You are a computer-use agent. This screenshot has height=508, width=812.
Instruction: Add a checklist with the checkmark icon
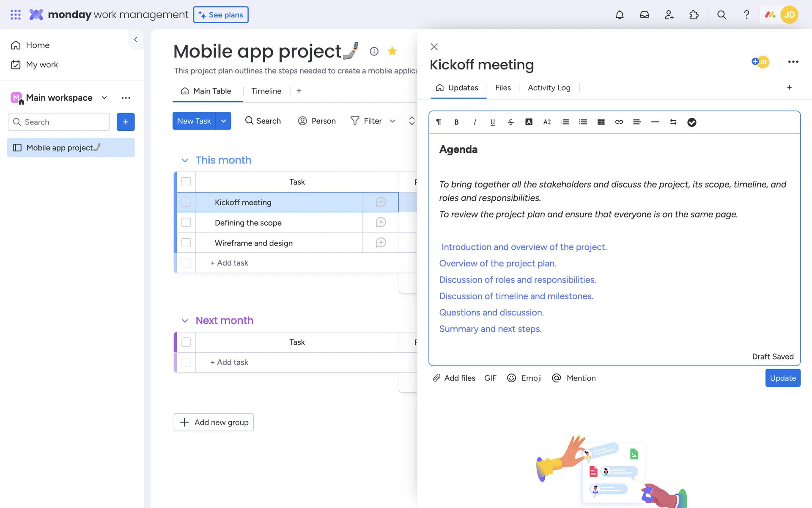(691, 122)
